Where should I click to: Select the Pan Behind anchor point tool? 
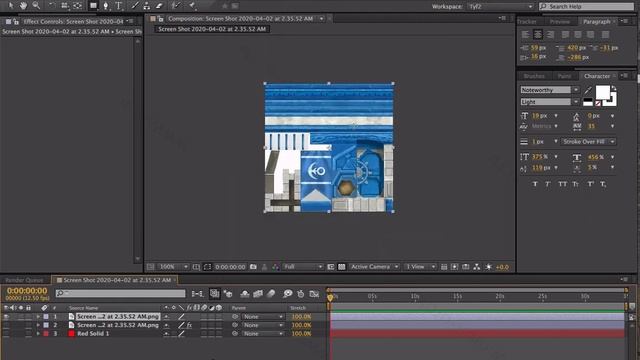tap(78, 6)
